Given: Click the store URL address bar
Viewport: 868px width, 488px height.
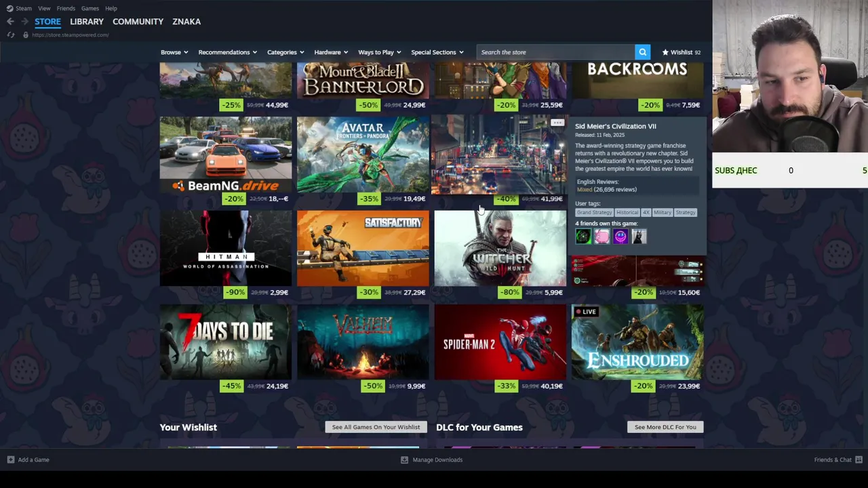Looking at the screenshot, I should pyautogui.click(x=70, y=35).
